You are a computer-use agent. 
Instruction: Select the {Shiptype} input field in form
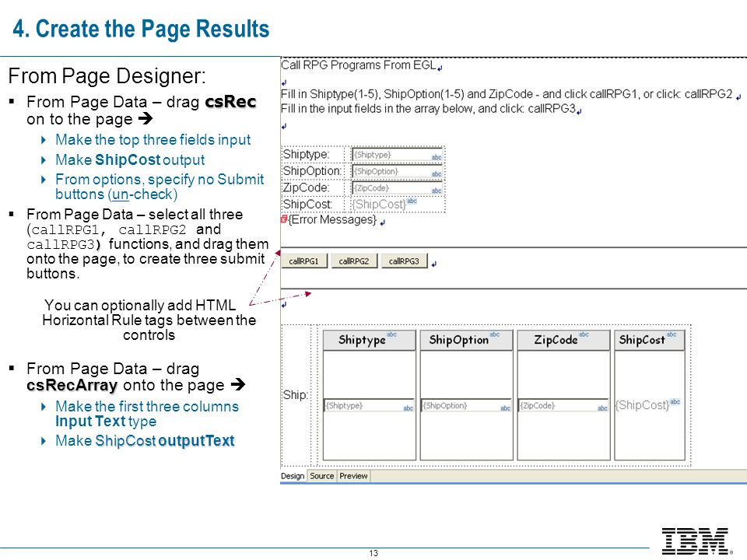[398, 155]
